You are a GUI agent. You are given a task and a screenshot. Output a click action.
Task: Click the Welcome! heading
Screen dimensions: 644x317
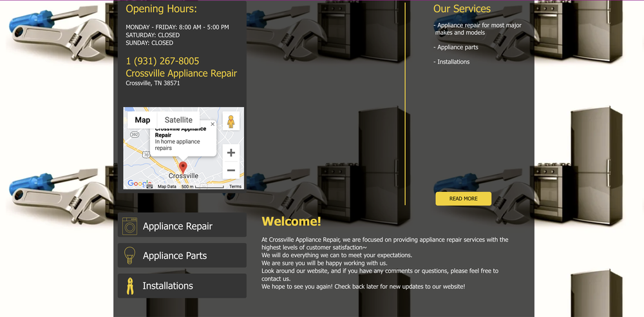[x=291, y=222]
